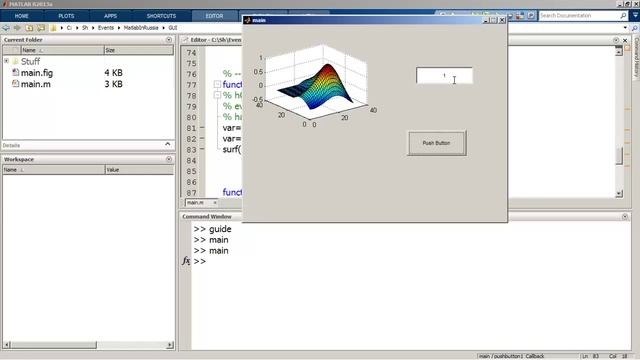Minimize the main figure window
Viewport: 640px width, 360px height.
(x=485, y=20)
